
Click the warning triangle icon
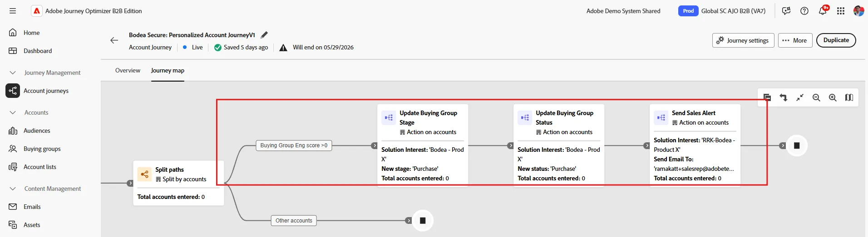coord(283,48)
